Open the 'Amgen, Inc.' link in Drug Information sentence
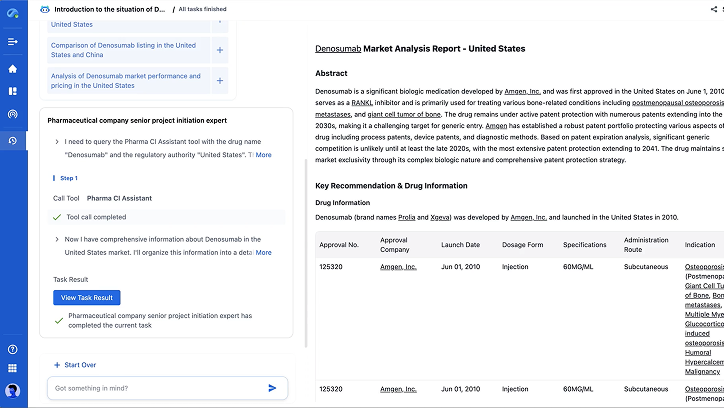Image resolution: width=724 pixels, height=408 pixels. tap(529, 217)
